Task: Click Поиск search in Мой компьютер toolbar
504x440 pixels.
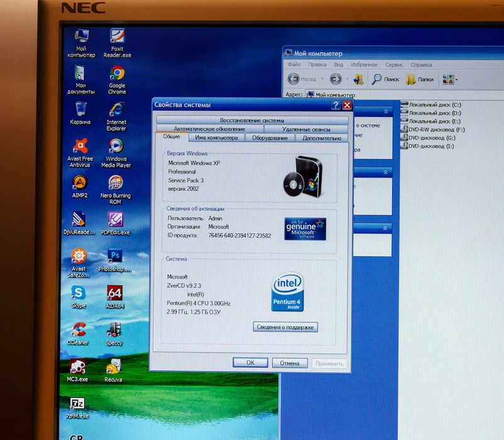Action: pyautogui.click(x=385, y=79)
